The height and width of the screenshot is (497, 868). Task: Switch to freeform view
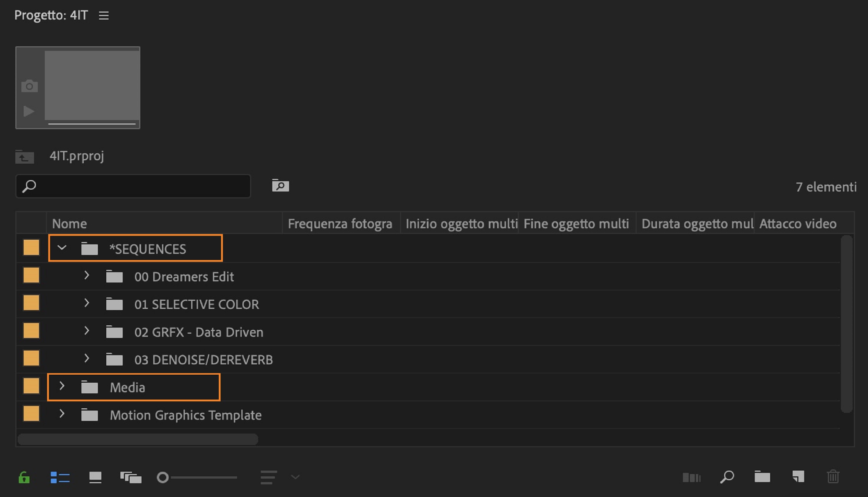tap(131, 477)
